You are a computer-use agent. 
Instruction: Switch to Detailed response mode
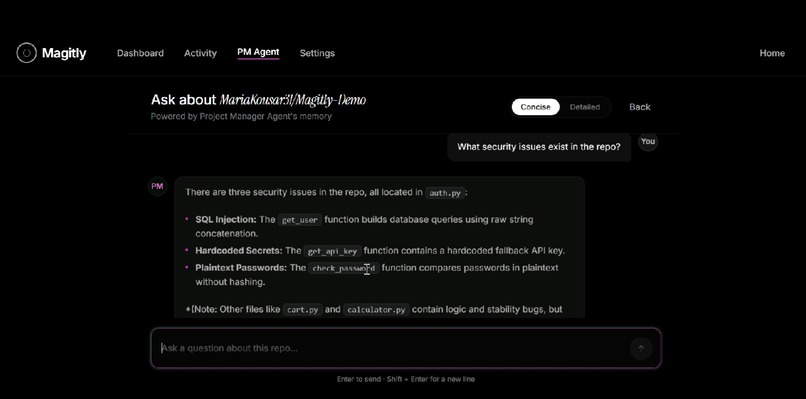584,107
